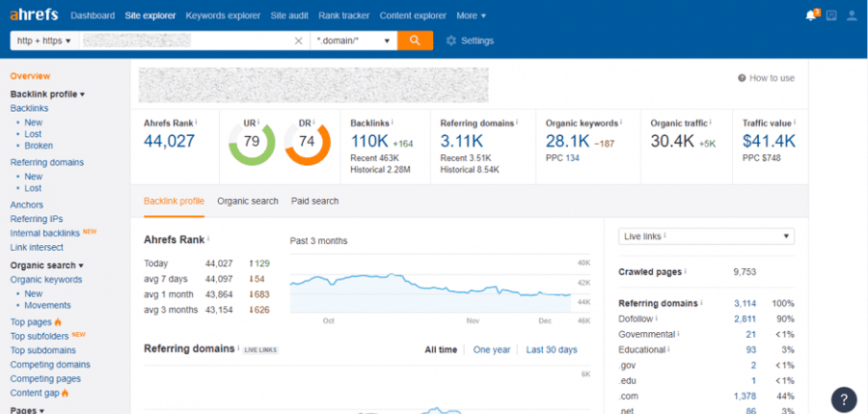The width and height of the screenshot is (868, 414).
Task: Open Site audit in top navigation
Action: coord(289,15)
